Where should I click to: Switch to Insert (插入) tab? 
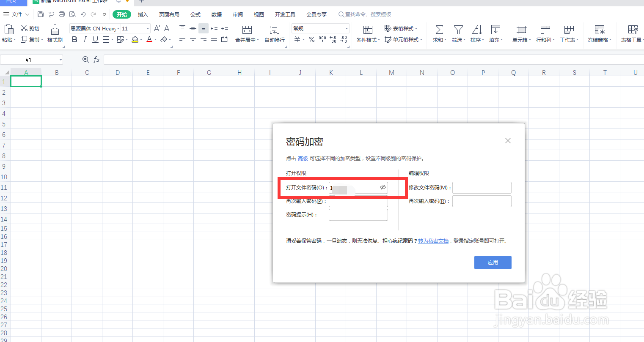[143, 14]
